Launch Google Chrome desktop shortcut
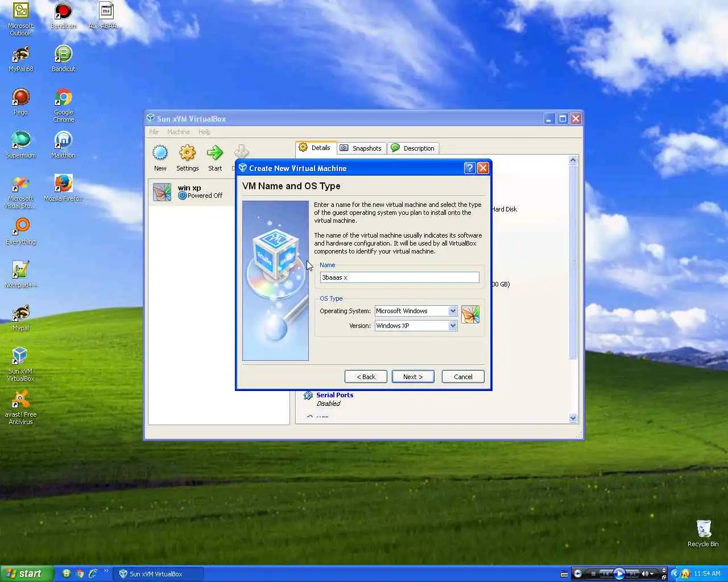The height and width of the screenshot is (582, 728). tap(63, 106)
